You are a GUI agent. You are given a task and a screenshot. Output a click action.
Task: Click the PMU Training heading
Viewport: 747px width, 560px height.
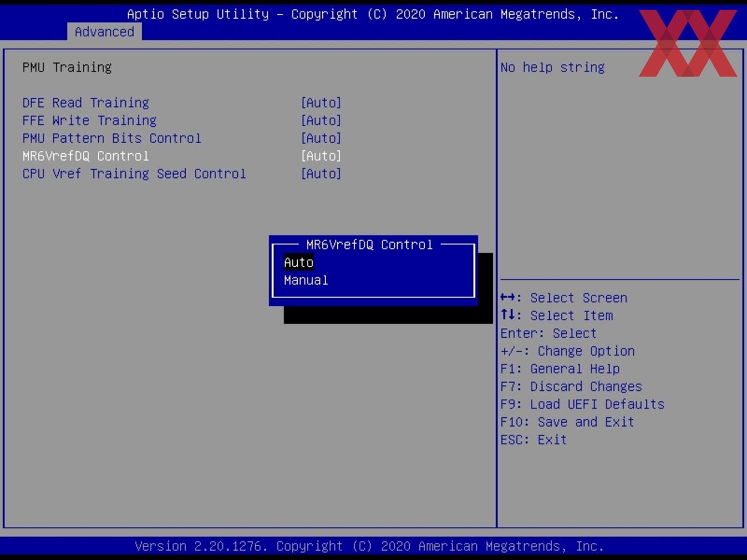[x=67, y=67]
